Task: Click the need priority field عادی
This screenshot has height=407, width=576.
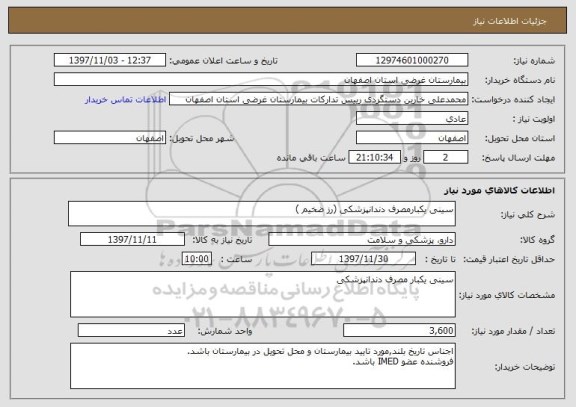Action: (412, 118)
